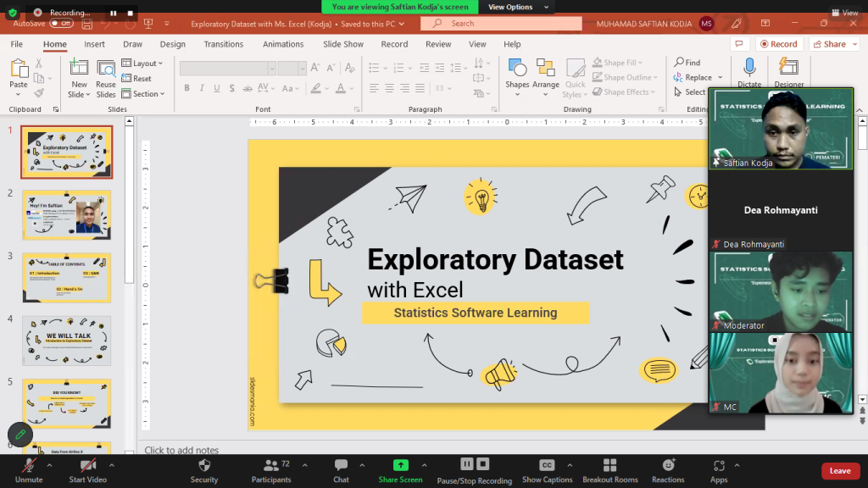The height and width of the screenshot is (488, 868).
Task: Open the Dictate voice typing tool
Action: pos(749,73)
